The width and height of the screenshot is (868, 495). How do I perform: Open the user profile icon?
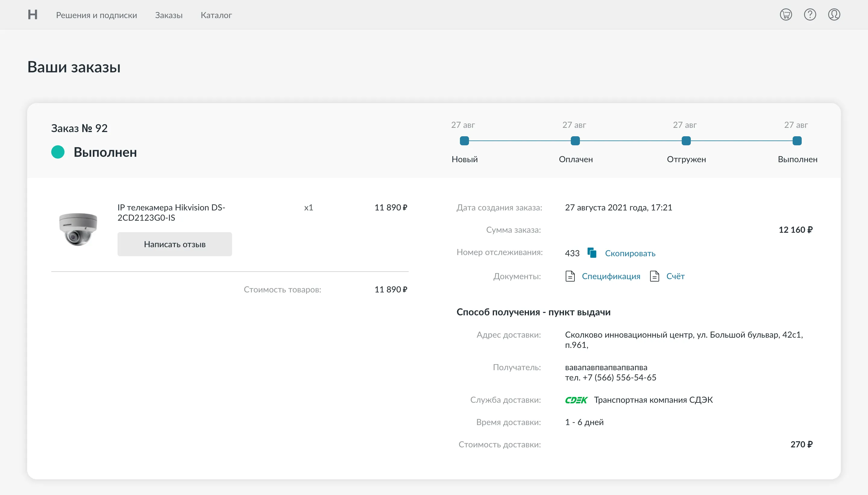(x=834, y=14)
